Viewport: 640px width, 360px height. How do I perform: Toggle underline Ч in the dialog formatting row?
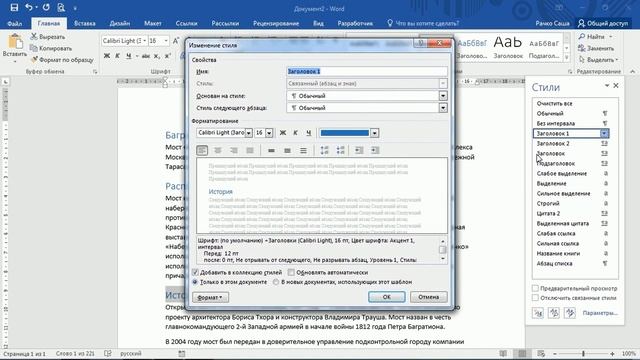coord(309,133)
